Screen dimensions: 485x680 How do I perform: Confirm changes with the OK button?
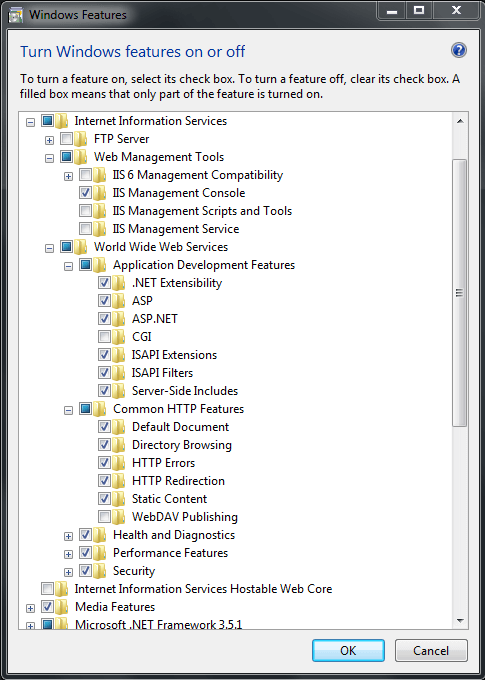pos(348,651)
